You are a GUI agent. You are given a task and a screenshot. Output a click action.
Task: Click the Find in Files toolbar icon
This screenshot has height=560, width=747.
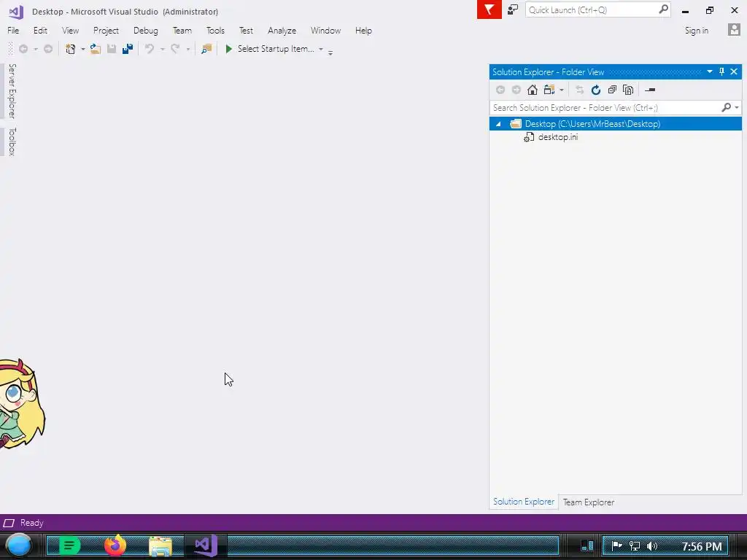click(x=206, y=49)
